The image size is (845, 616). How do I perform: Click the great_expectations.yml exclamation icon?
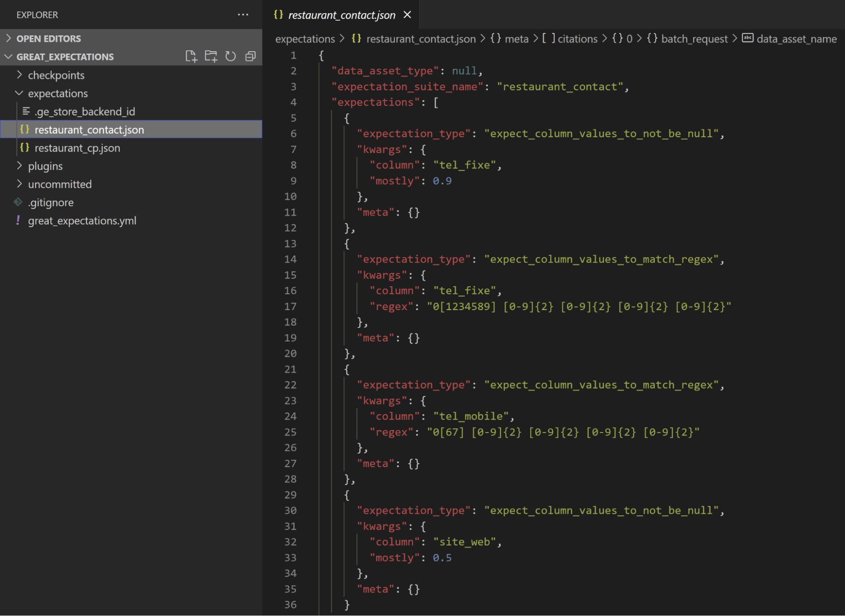(18, 221)
